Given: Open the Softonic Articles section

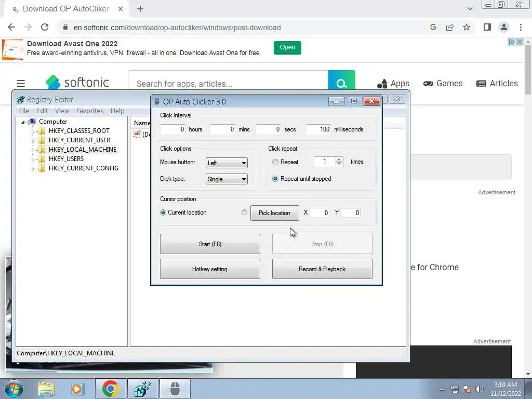Looking at the screenshot, I should 497,84.
